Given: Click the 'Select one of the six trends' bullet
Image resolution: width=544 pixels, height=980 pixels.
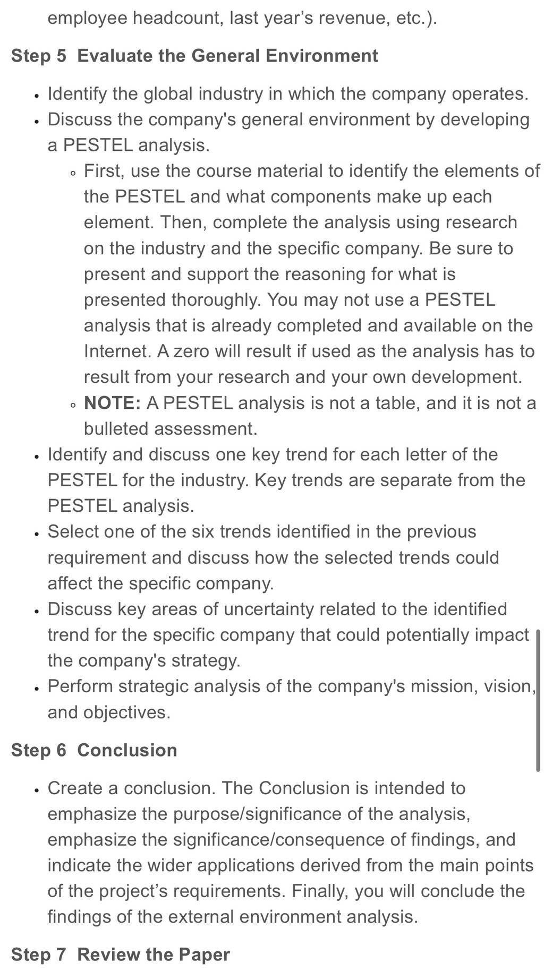Looking at the screenshot, I should tap(273, 557).
